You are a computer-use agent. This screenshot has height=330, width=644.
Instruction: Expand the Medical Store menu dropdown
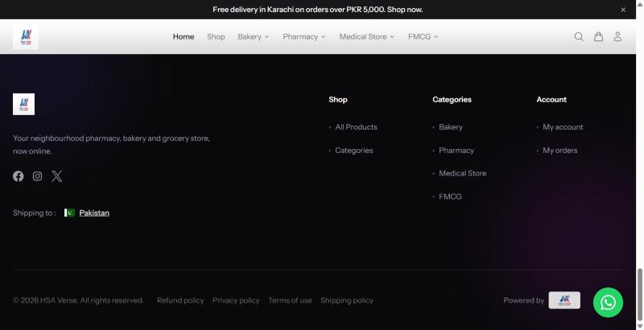[x=366, y=36]
